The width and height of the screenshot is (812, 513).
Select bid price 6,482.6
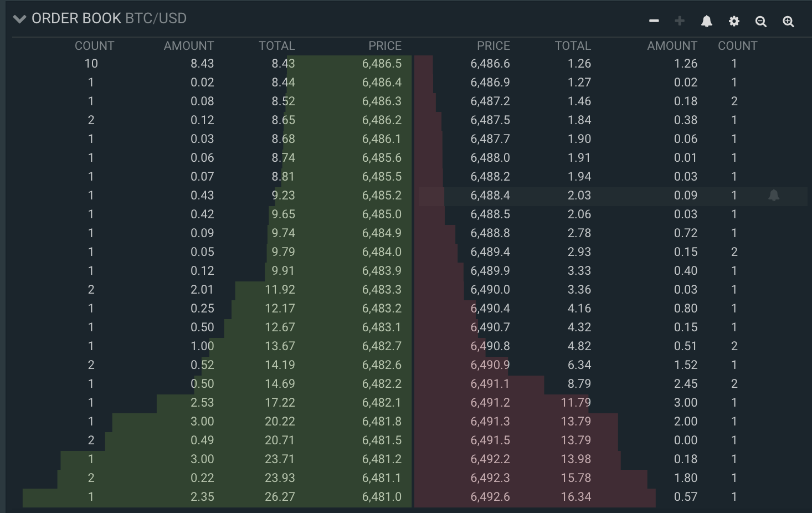point(382,365)
